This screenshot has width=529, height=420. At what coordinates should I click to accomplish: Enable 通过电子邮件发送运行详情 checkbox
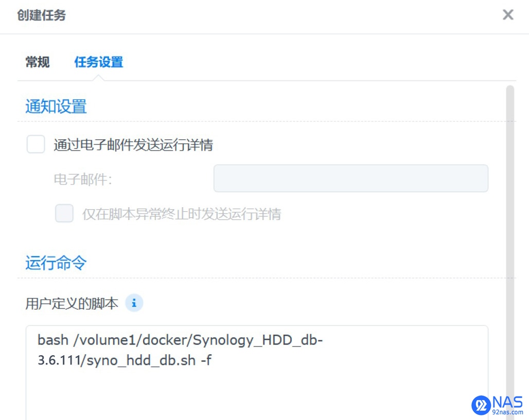pyautogui.click(x=36, y=144)
